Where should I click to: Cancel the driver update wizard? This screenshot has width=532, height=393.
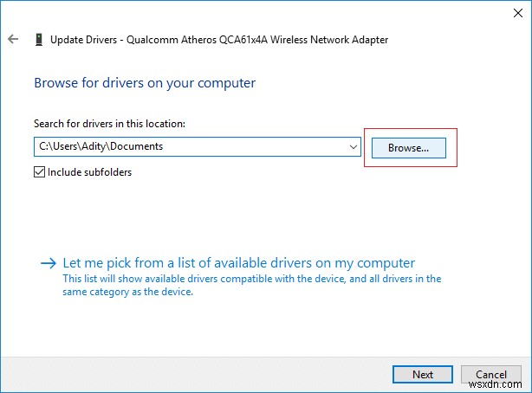490,374
